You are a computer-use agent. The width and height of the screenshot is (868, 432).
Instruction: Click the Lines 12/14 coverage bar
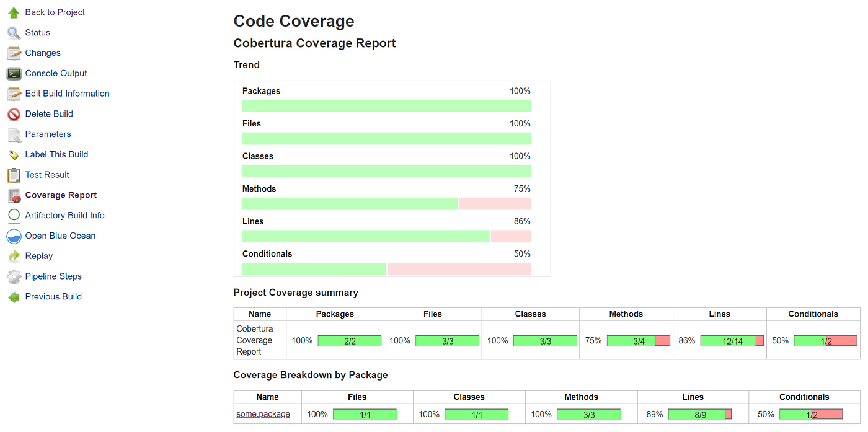point(732,340)
